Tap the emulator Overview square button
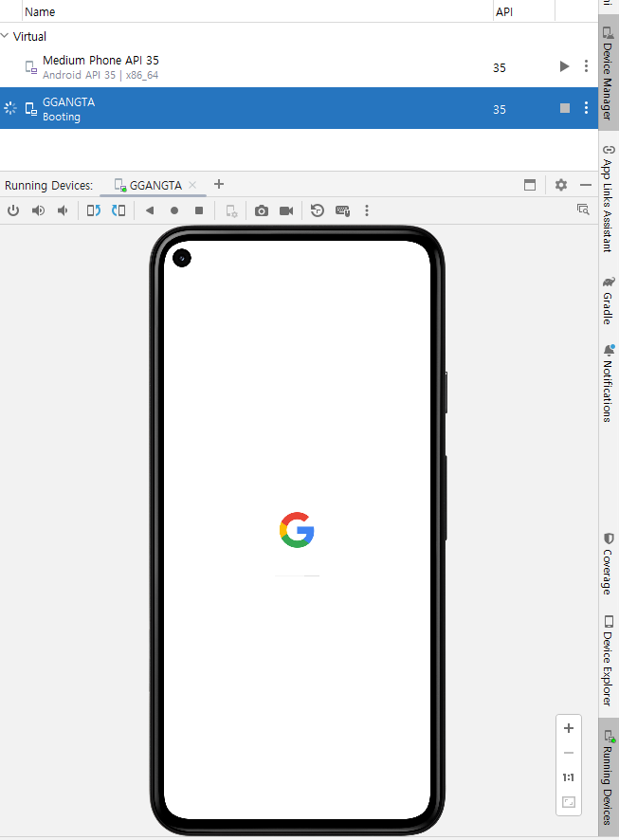619x840 pixels. click(x=199, y=210)
